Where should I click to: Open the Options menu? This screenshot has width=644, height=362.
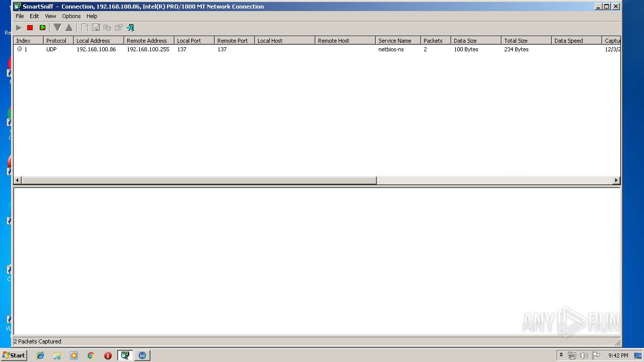coord(71,16)
